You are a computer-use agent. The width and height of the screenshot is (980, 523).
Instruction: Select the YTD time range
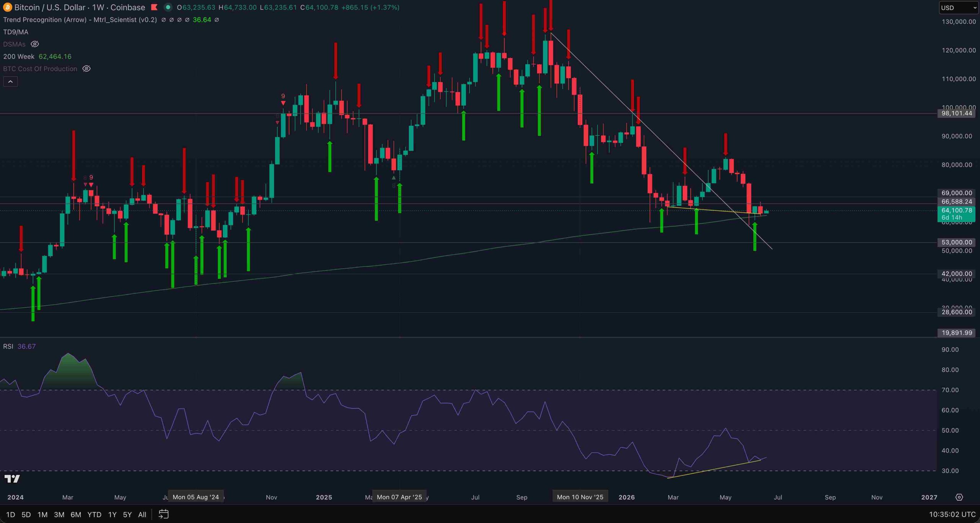pos(94,515)
